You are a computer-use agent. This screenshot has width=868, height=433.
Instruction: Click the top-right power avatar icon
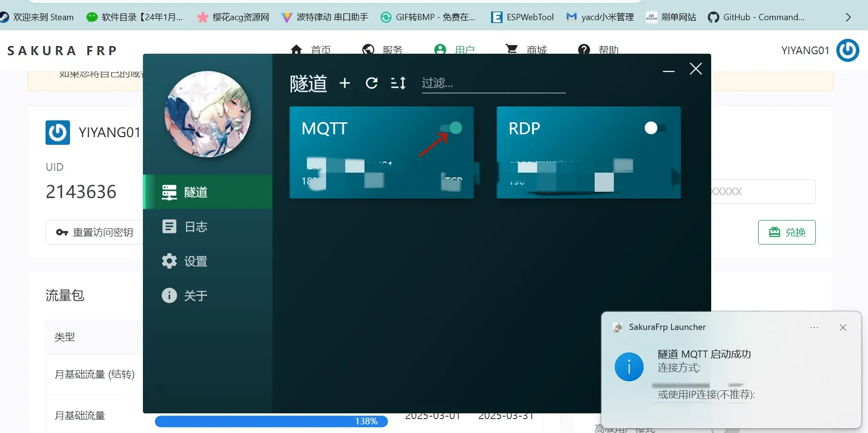click(848, 50)
